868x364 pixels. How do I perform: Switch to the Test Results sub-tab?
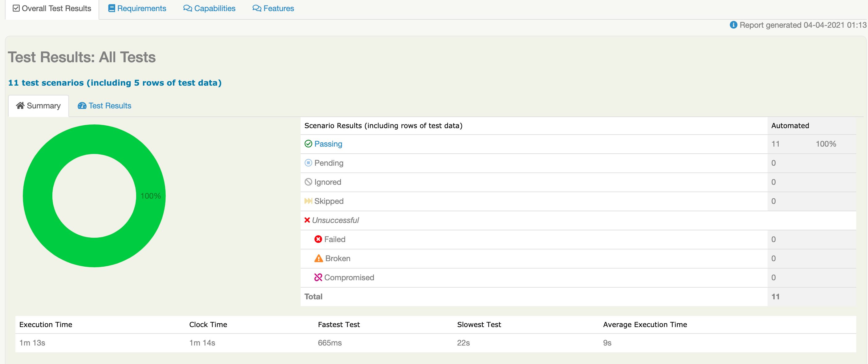[104, 106]
